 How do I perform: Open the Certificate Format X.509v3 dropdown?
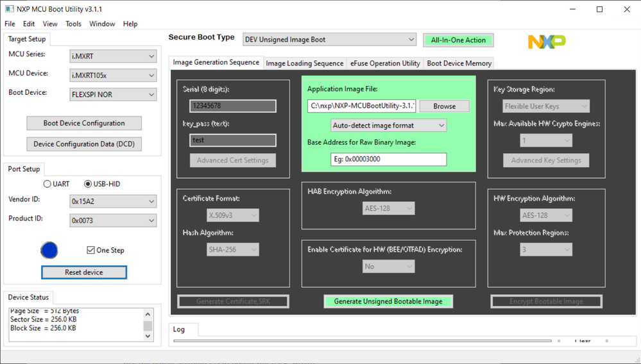click(x=233, y=215)
